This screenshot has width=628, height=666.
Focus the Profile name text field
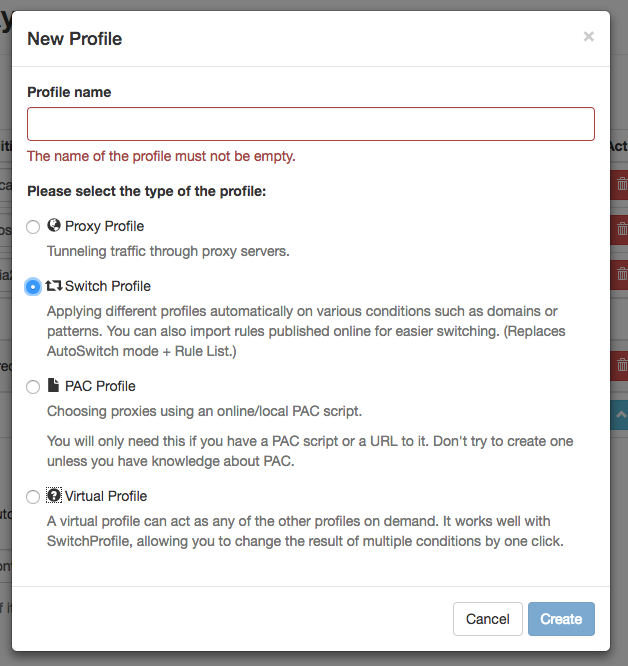point(311,124)
